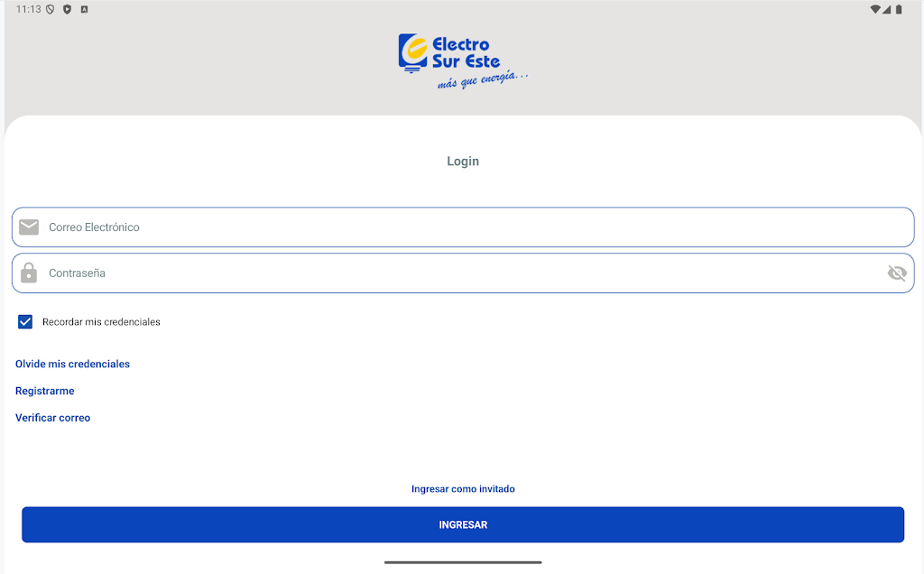Open the Verificar correo link
This screenshot has width=924, height=574.
[52, 418]
